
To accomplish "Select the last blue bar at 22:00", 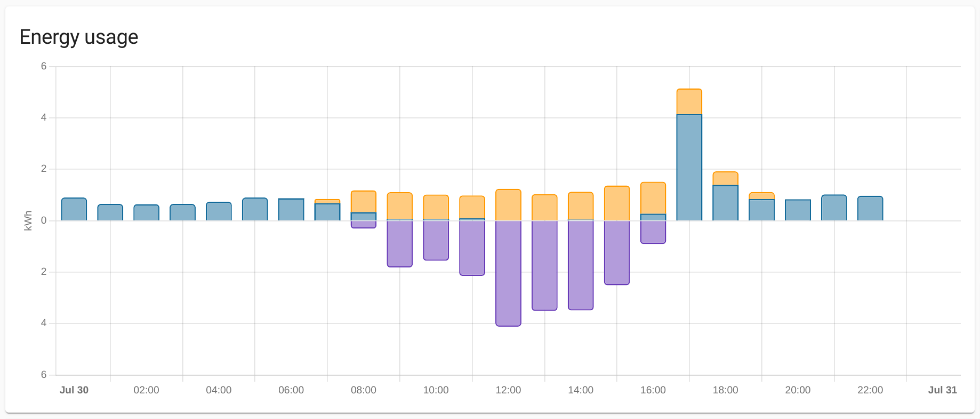I will (870, 208).
